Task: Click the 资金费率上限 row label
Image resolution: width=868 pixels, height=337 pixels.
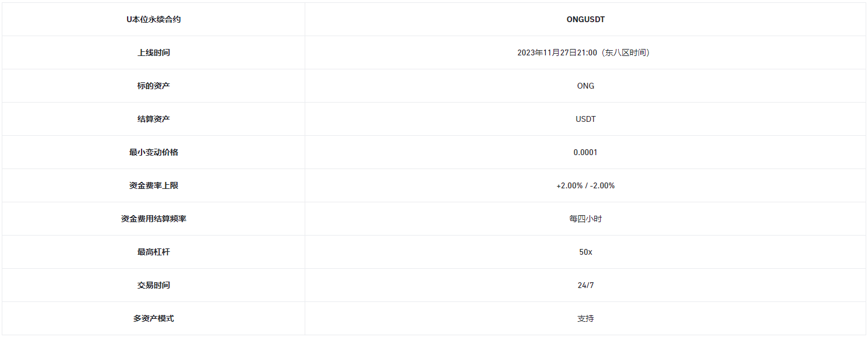Action: (x=153, y=185)
